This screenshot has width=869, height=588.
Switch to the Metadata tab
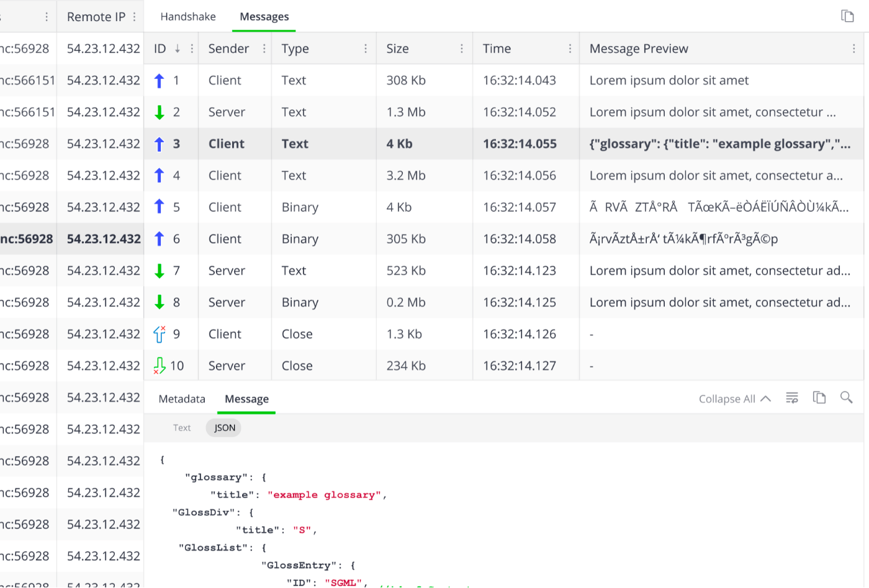[182, 399]
